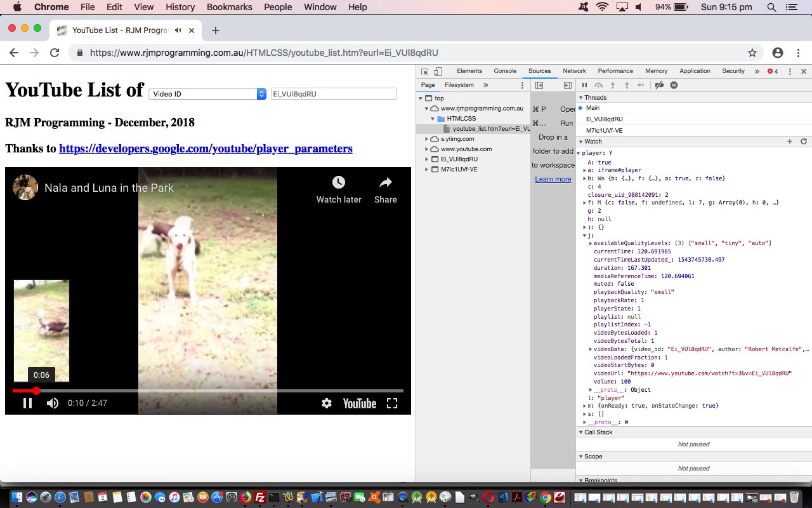Screen dimensions: 812x508
Task: Click Watch later on the video
Action: 339,190
